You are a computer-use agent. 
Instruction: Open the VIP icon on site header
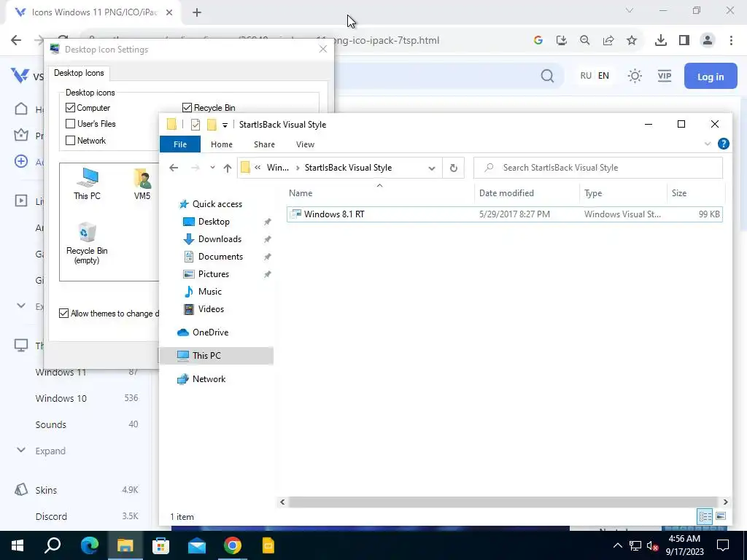[665, 76]
